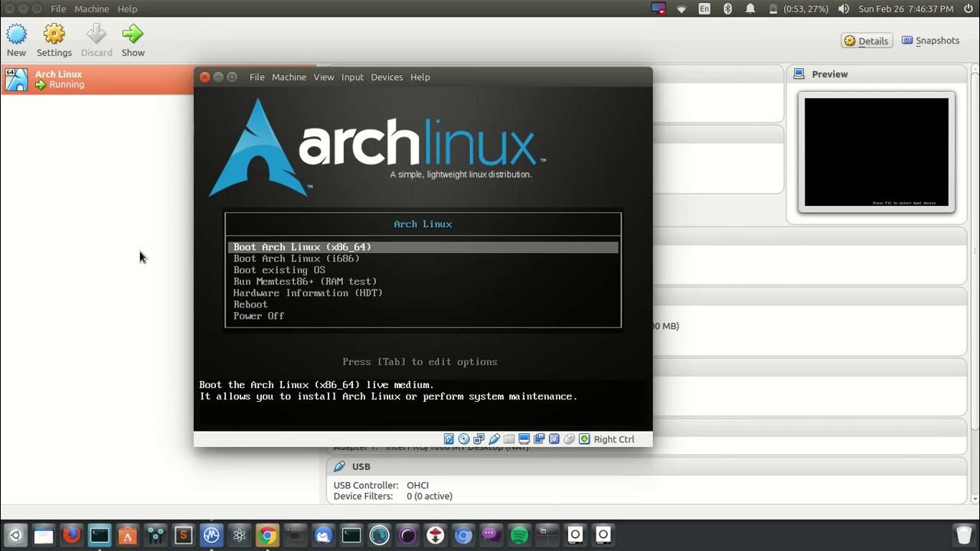Viewport: 980px width, 551px height.
Task: Open the Machine menu in the VM window
Action: 289,77
